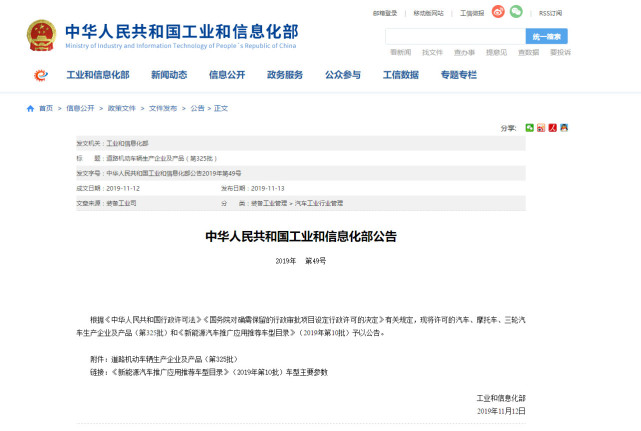Open 工业和信息化部 navigation menu
This screenshot has width=641, height=431.
pos(98,75)
